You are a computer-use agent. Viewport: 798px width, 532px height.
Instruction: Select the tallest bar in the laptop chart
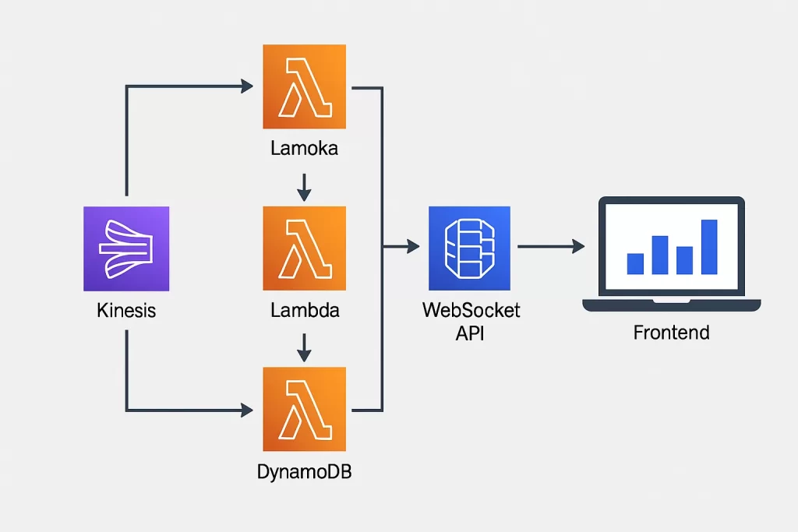tap(709, 247)
